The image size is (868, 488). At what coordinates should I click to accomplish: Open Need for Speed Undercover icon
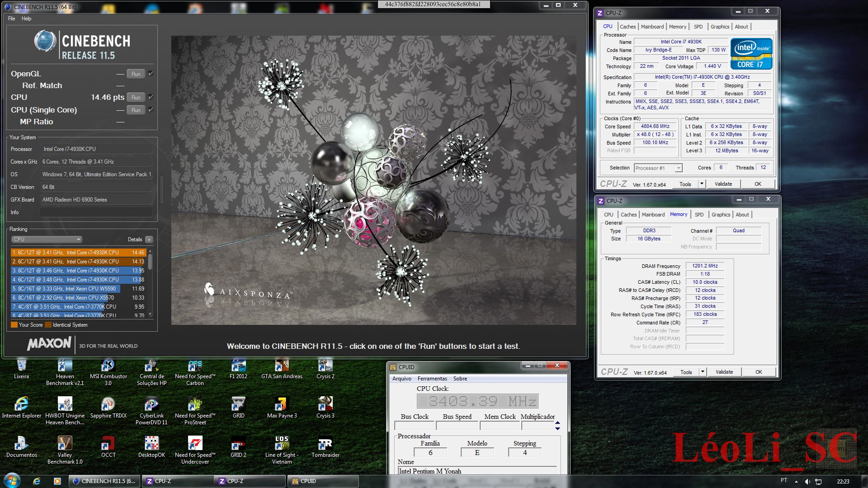pos(195,450)
